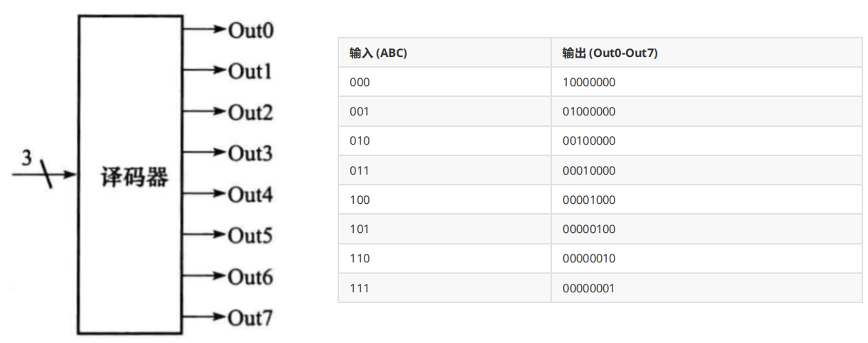The image size is (868, 343).
Task: Select the input cell 101
Action: (359, 229)
